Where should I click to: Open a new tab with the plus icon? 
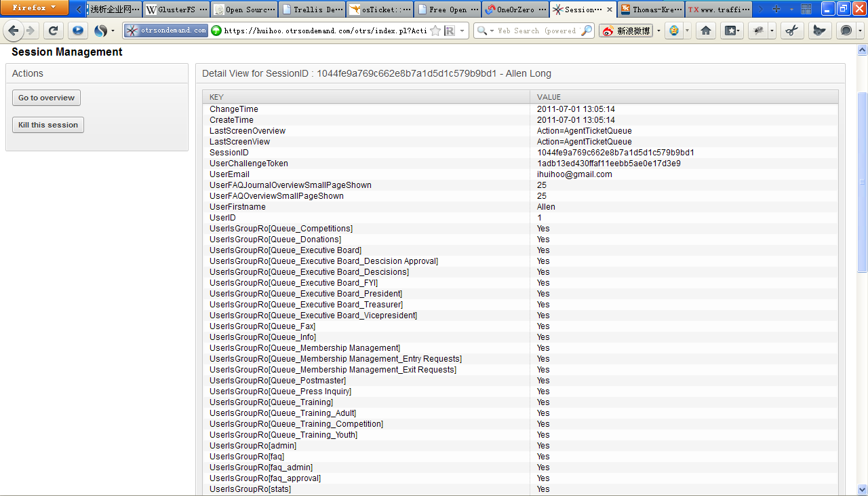pos(776,9)
